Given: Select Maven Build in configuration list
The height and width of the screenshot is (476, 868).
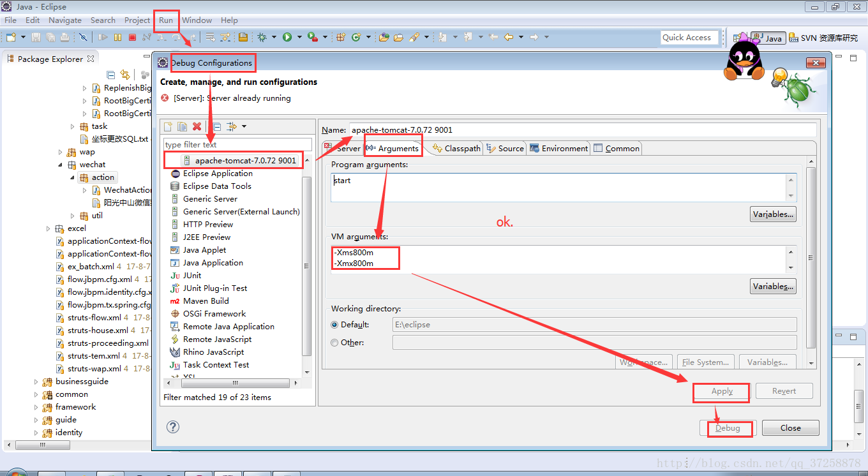Looking at the screenshot, I should click(x=206, y=301).
